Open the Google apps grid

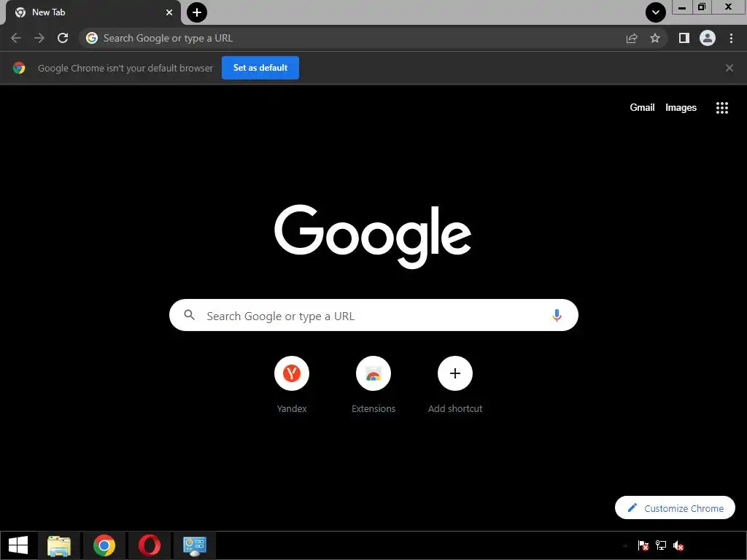[x=722, y=108]
